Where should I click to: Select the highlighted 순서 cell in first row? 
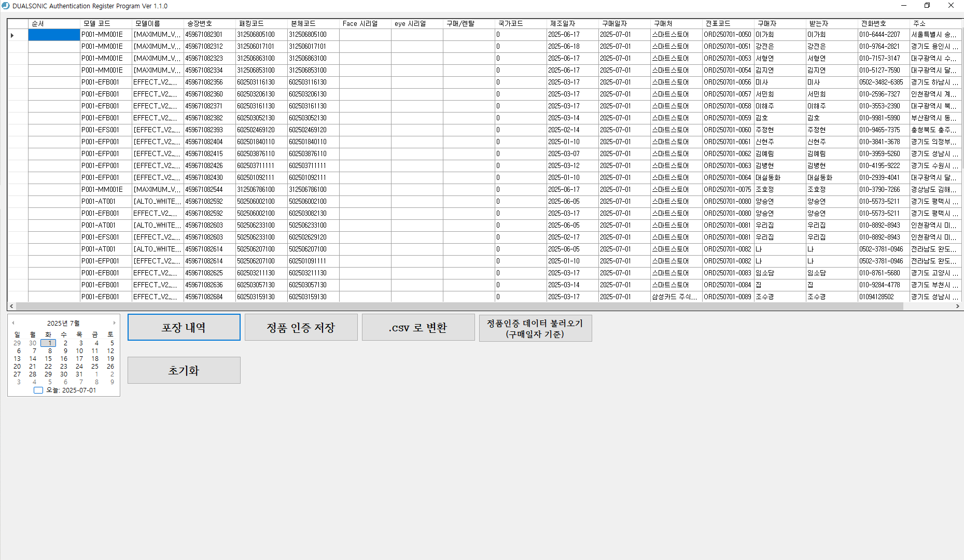pyautogui.click(x=54, y=35)
